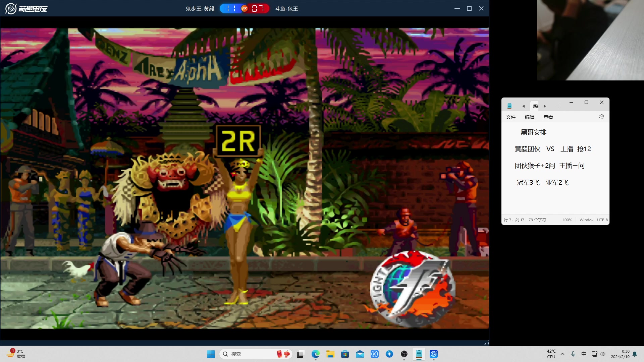Click the line 冠军3飞 亚军2飞
Image resolution: width=644 pixels, height=362 pixels.
[543, 182]
